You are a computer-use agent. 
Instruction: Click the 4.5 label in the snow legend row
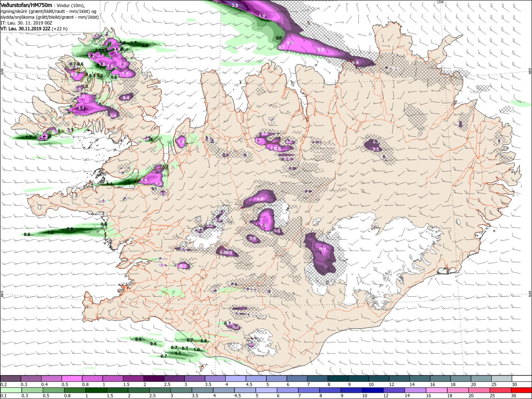pos(249,384)
